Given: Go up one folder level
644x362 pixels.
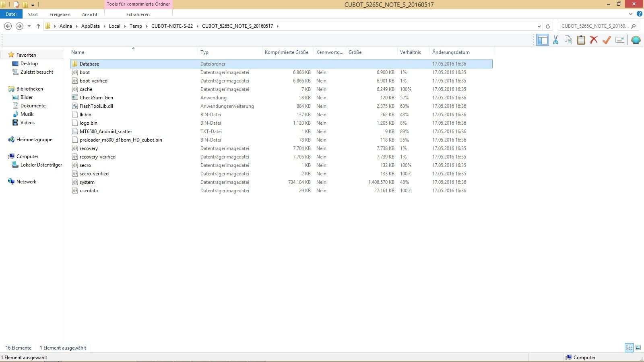Looking at the screenshot, I should pos(38,26).
